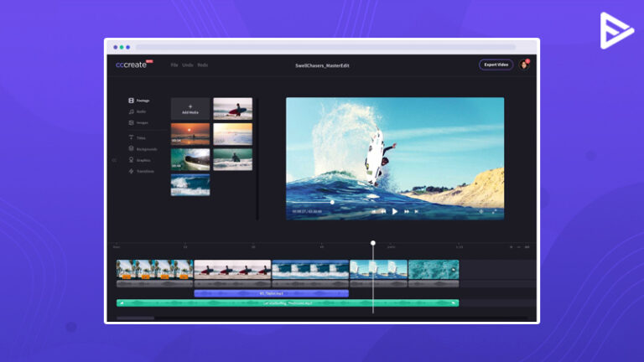644x362 pixels.
Task: Zoom in on the timeline
Action: pyautogui.click(x=527, y=247)
